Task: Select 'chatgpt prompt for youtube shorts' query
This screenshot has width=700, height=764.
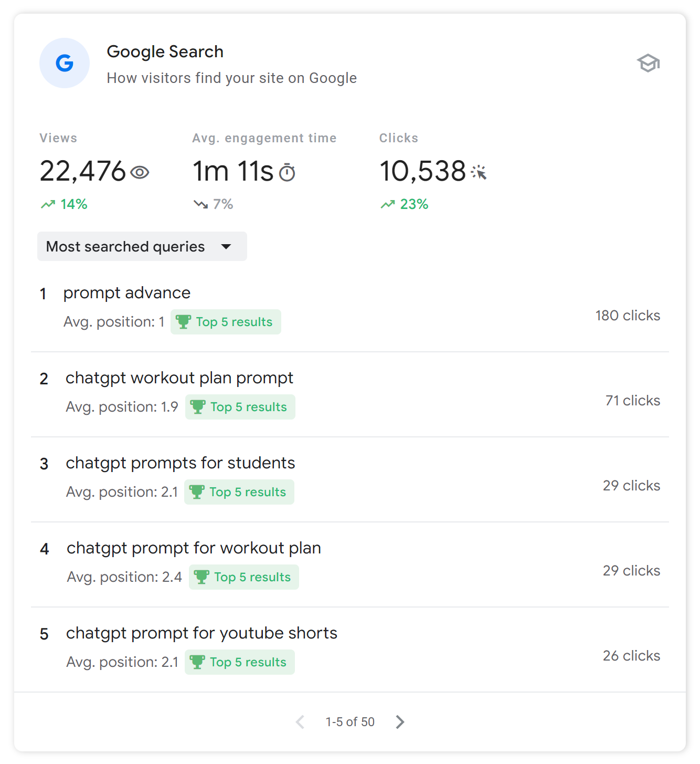Action: (202, 633)
